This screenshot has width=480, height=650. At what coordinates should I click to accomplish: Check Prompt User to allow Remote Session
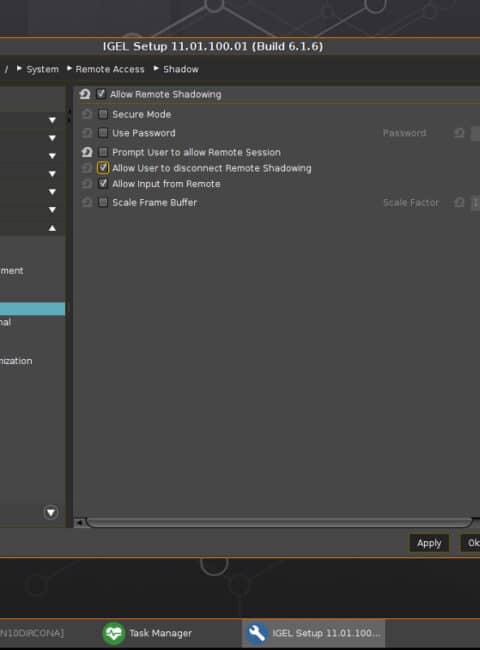click(103, 152)
